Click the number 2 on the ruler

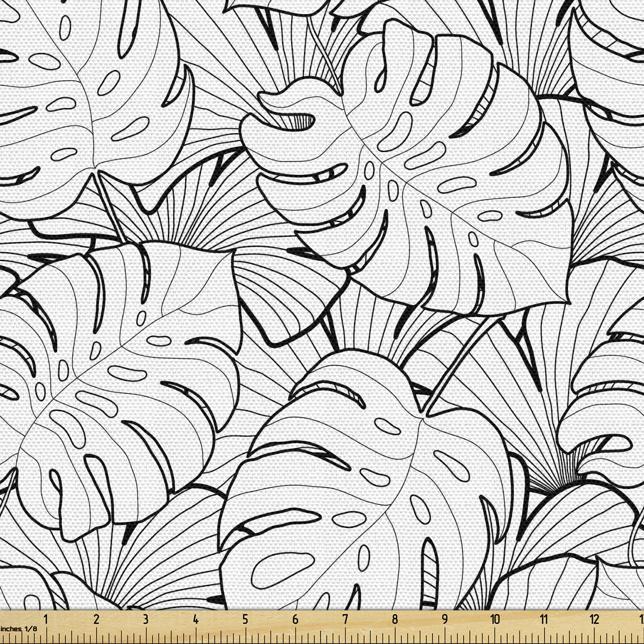(96, 620)
